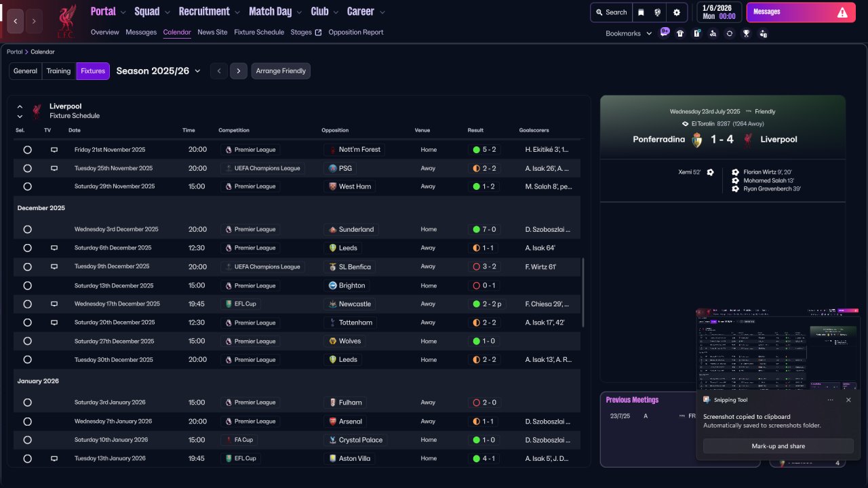Select radio button for Arsenal fixture

pyautogui.click(x=27, y=422)
